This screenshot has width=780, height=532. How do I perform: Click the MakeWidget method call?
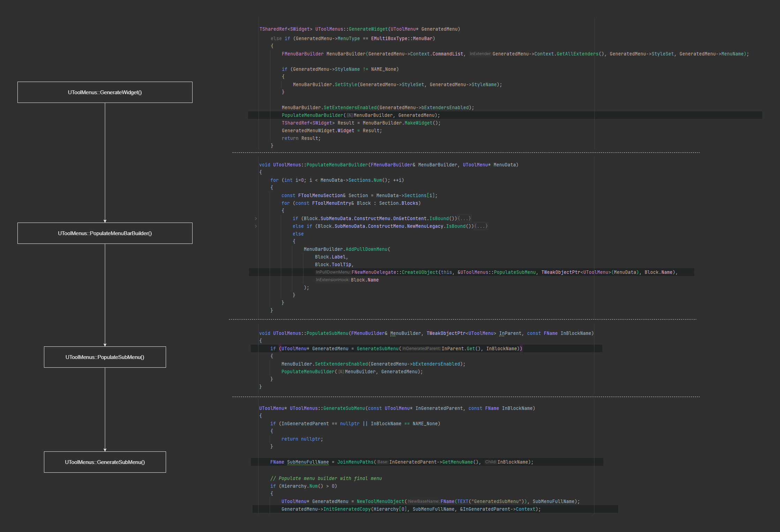coord(418,123)
